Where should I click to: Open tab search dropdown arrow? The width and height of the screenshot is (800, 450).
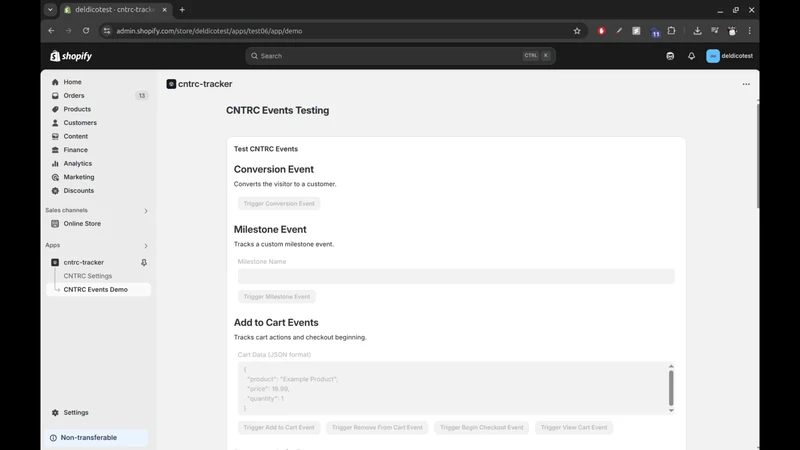[50, 10]
